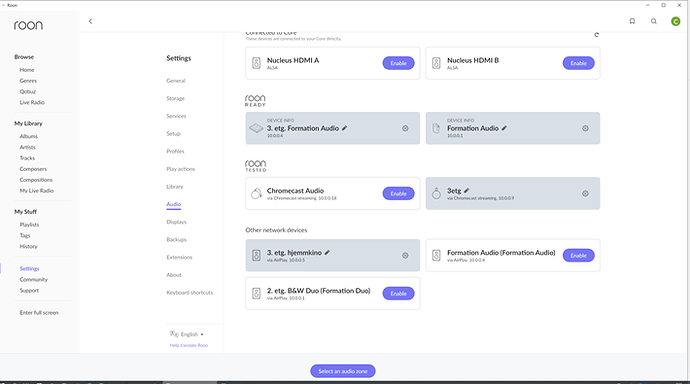The width and height of the screenshot is (690, 384).
Task: Click Select an audio zone
Action: [343, 371]
